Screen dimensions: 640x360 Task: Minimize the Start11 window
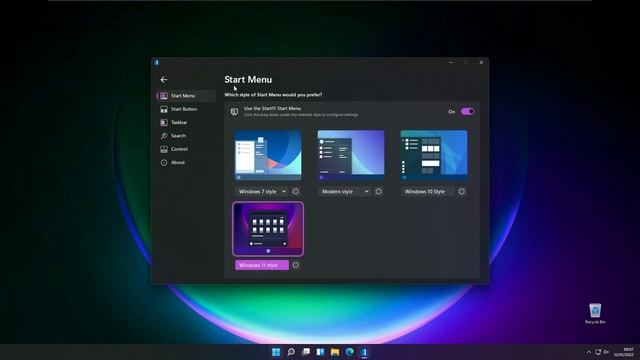pyautogui.click(x=451, y=62)
